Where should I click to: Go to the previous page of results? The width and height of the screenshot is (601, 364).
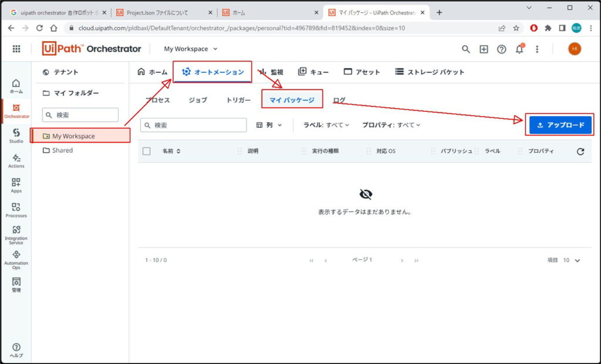point(326,260)
